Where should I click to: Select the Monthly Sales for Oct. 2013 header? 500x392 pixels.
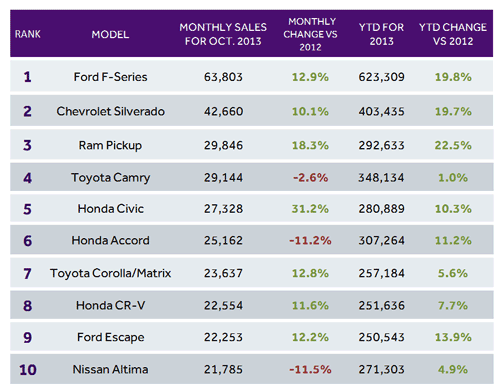(x=223, y=34)
